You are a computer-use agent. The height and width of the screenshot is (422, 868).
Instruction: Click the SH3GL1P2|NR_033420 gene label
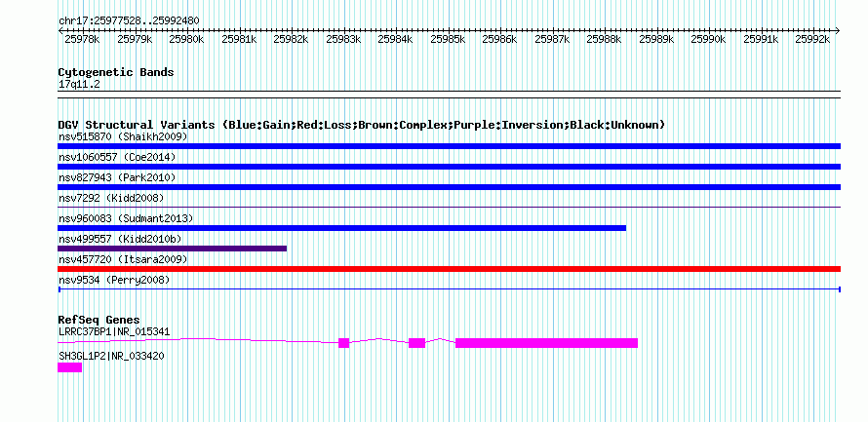(x=111, y=356)
